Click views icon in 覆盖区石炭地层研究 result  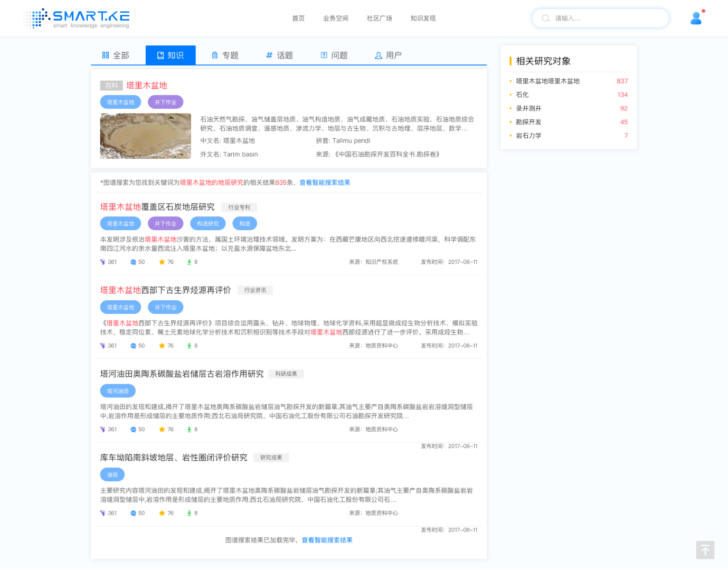point(103,262)
